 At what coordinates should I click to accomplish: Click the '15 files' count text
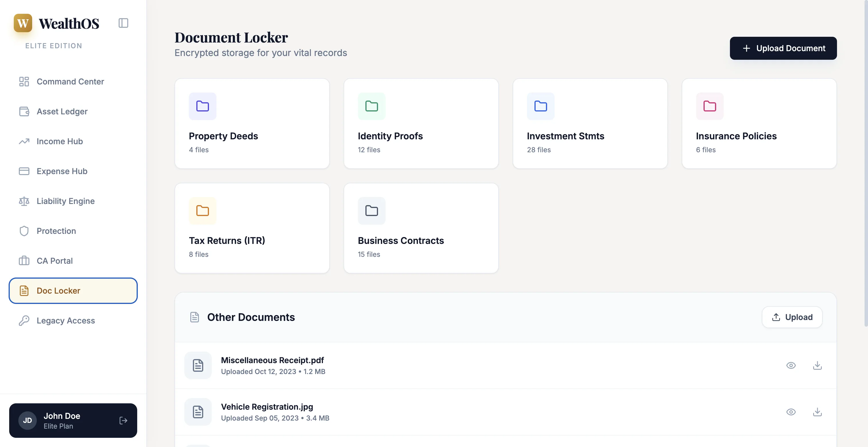pos(369,254)
